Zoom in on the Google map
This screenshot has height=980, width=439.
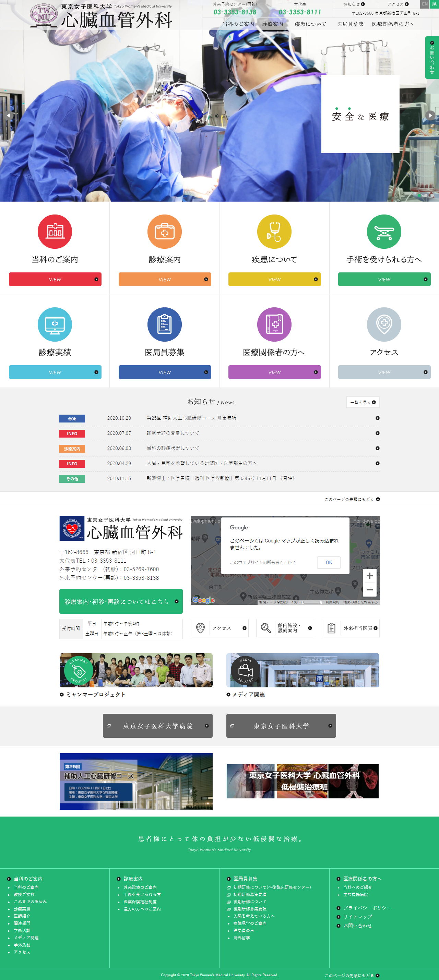point(369,576)
